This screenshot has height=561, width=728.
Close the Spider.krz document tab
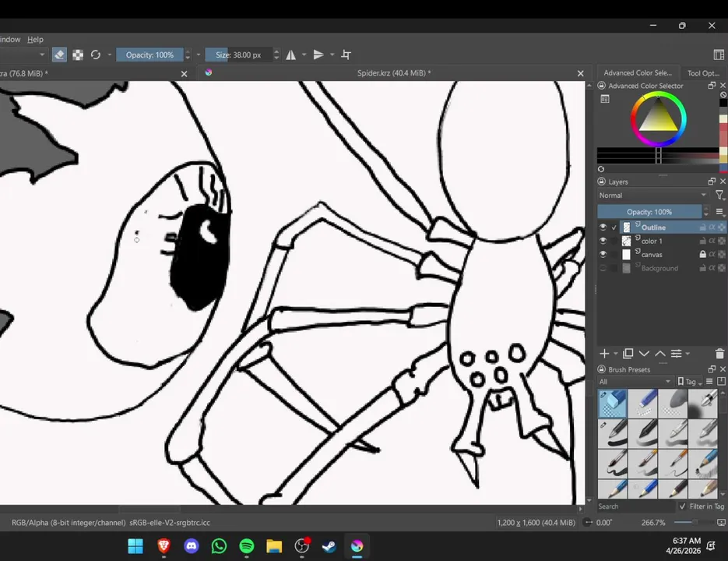click(x=580, y=73)
